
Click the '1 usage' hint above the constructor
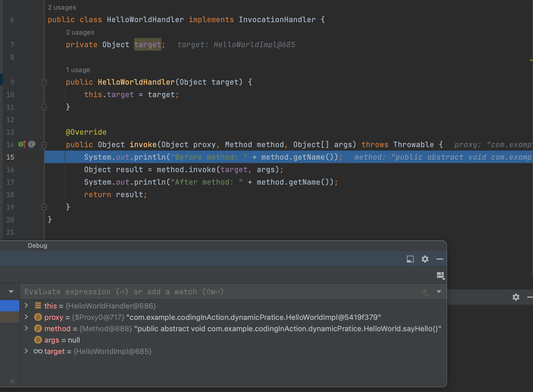point(78,70)
